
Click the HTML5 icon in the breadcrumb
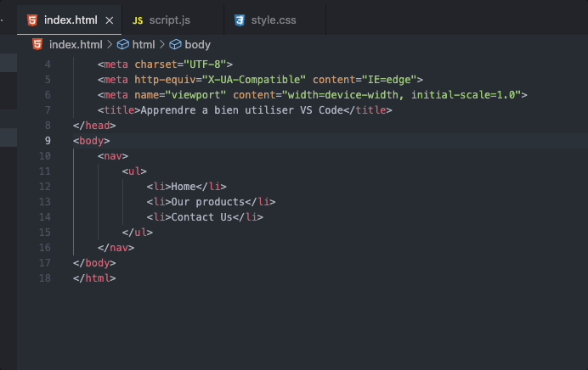click(37, 45)
